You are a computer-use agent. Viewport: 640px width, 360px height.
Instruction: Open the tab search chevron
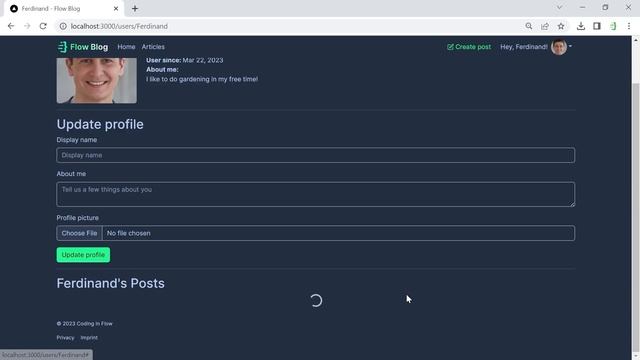tap(560, 7)
